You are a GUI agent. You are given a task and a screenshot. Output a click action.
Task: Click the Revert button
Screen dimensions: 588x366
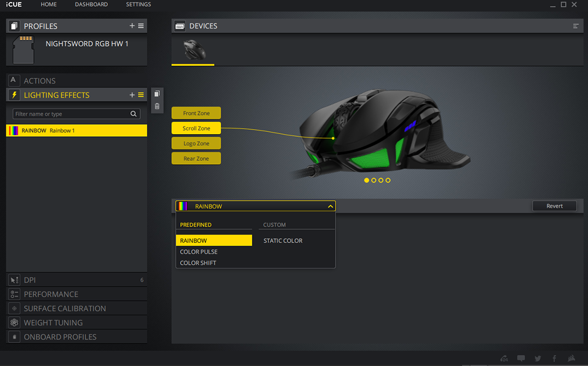pos(554,206)
